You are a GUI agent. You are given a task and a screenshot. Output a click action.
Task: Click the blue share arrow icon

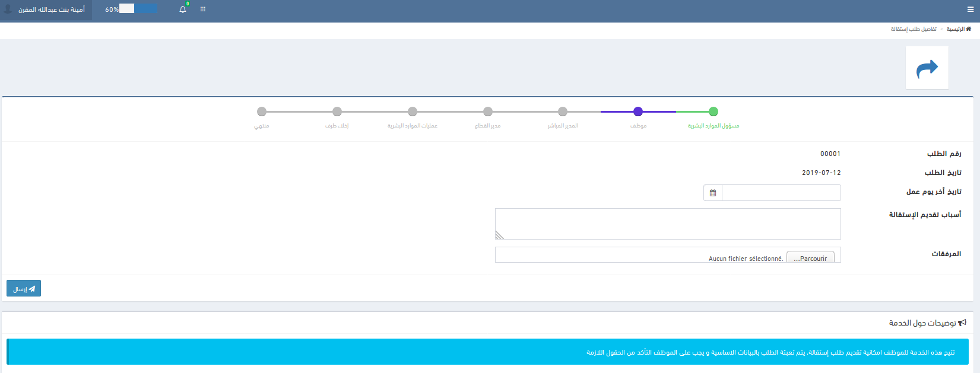click(927, 68)
